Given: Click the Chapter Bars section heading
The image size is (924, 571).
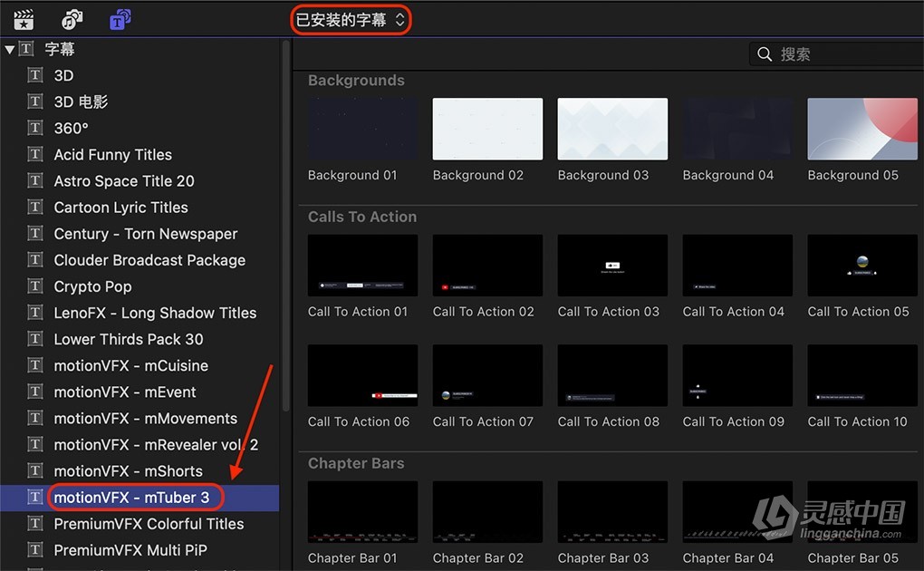Looking at the screenshot, I should pyautogui.click(x=356, y=464).
